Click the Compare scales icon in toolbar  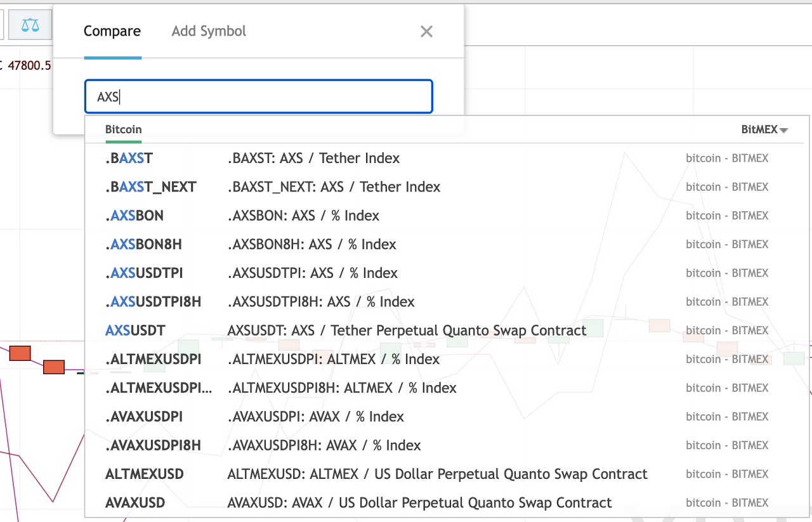click(30, 25)
